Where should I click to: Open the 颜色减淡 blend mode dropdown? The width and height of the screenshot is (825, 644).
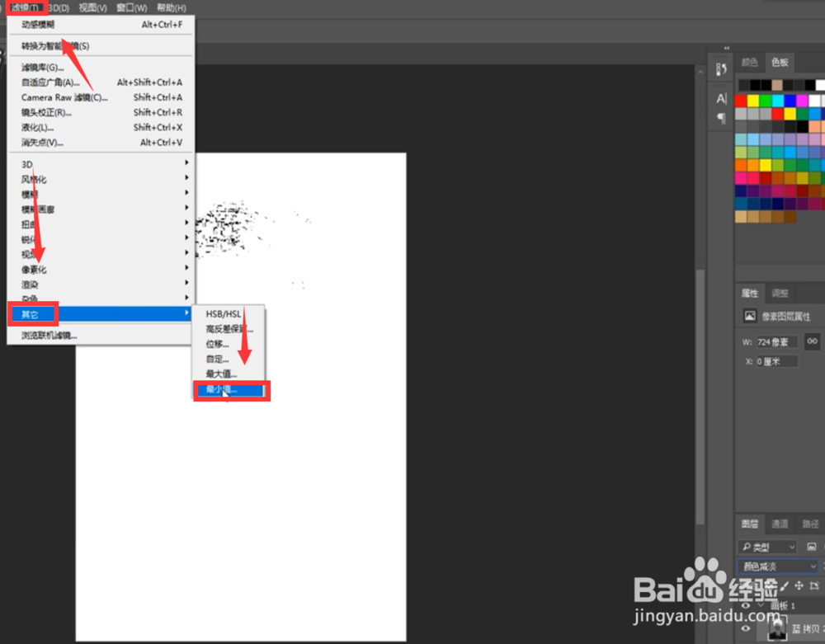778,566
